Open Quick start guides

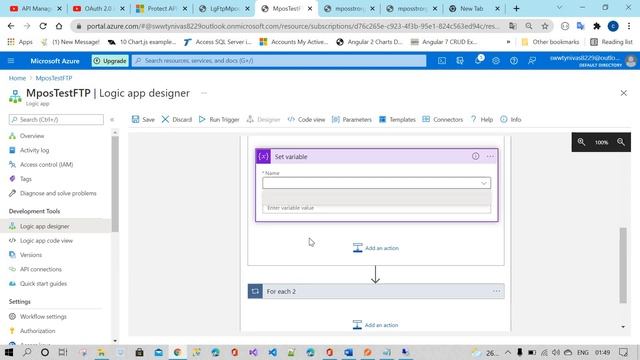43,283
